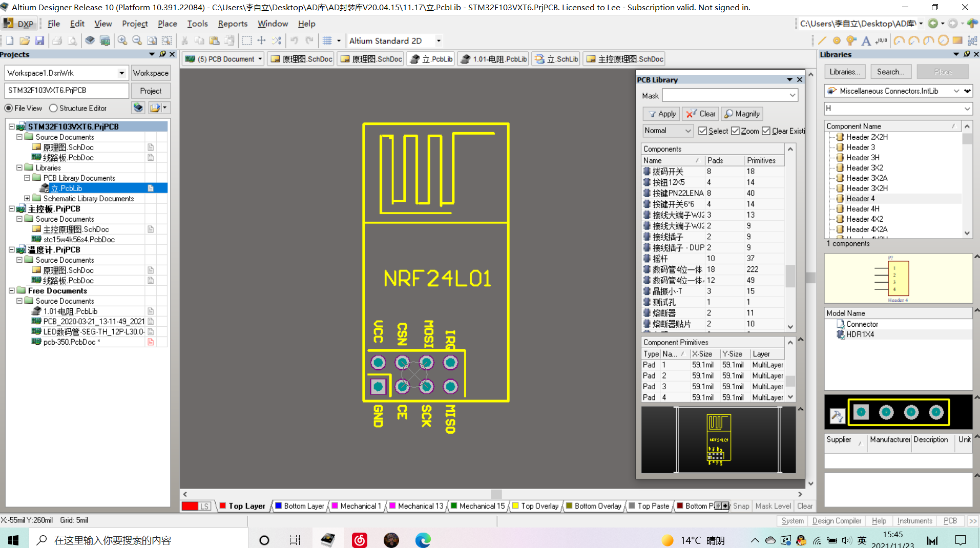
Task: Click the red current layer color swatch
Action: tap(190, 506)
